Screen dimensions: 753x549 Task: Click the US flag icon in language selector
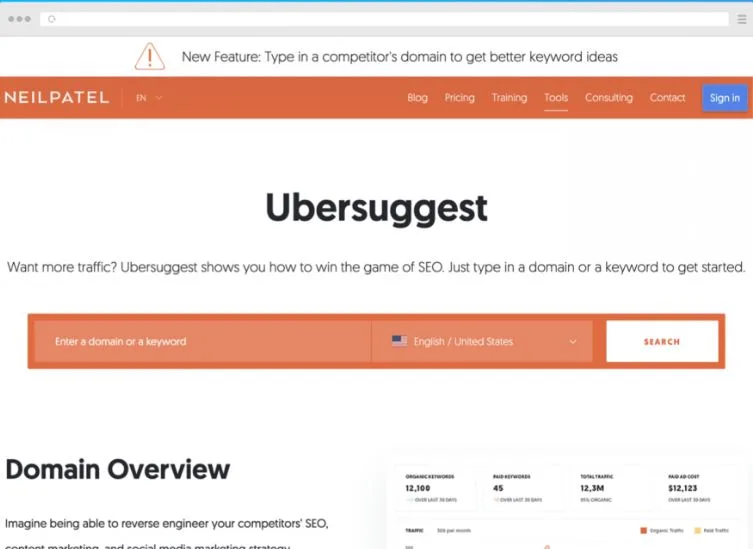tap(399, 341)
